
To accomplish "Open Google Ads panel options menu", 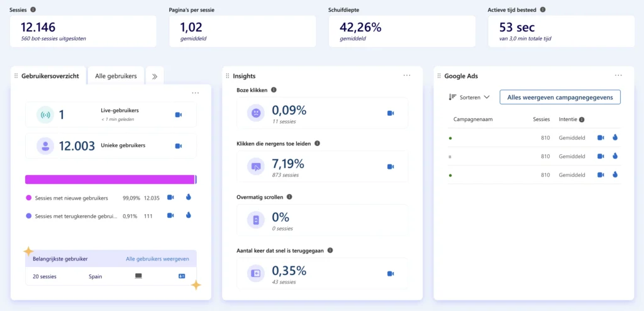I will tap(618, 76).
